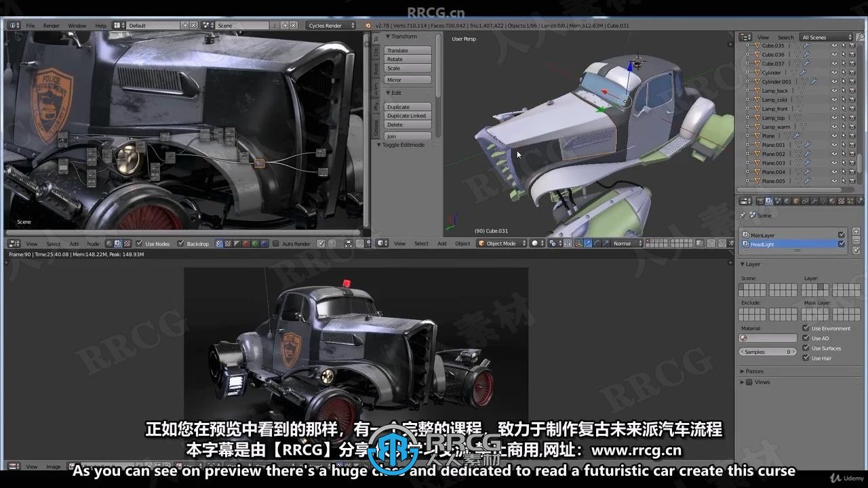Toggle renderability camera for Plane.001

coord(852,144)
